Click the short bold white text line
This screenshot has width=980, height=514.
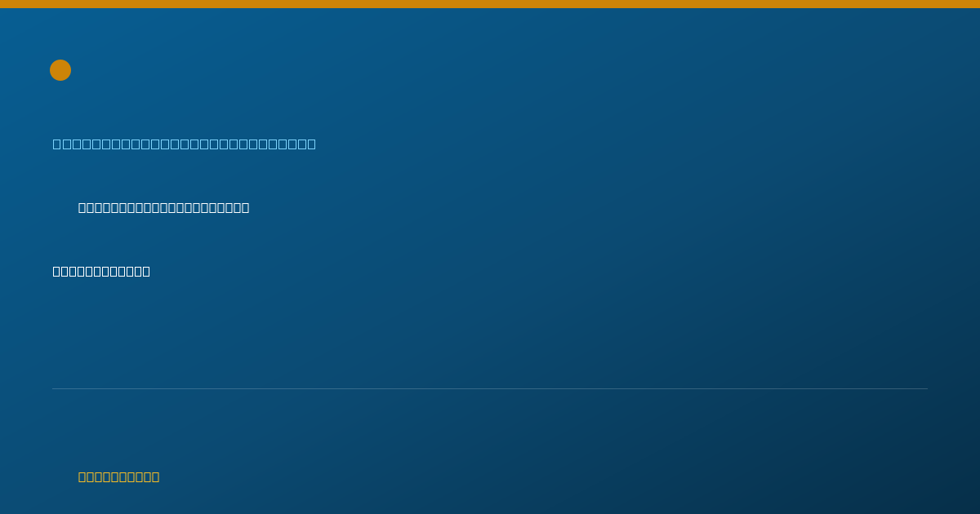pos(101,272)
